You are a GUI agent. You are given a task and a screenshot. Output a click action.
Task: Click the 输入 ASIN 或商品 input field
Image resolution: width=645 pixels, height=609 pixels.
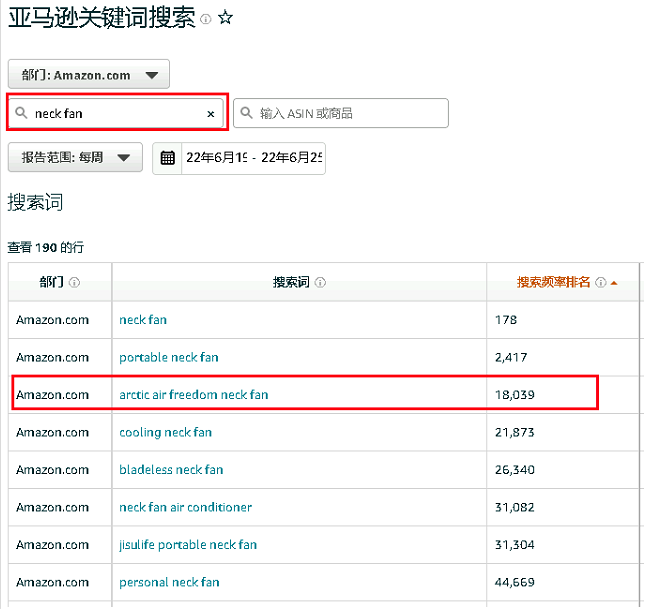pyautogui.click(x=345, y=113)
